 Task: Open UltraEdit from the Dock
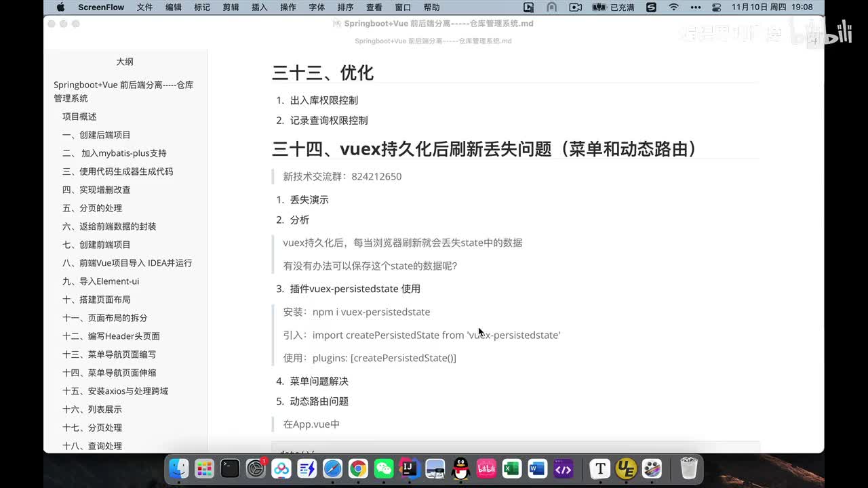coord(625,468)
